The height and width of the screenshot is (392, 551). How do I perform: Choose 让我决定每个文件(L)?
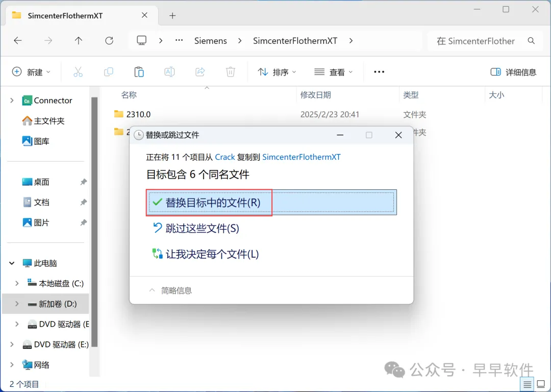click(x=206, y=254)
